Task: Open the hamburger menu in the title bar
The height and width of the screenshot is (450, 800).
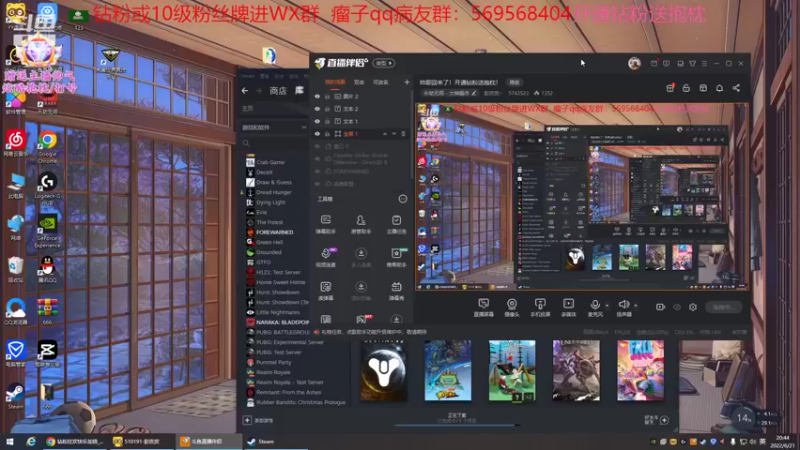Action: click(704, 64)
